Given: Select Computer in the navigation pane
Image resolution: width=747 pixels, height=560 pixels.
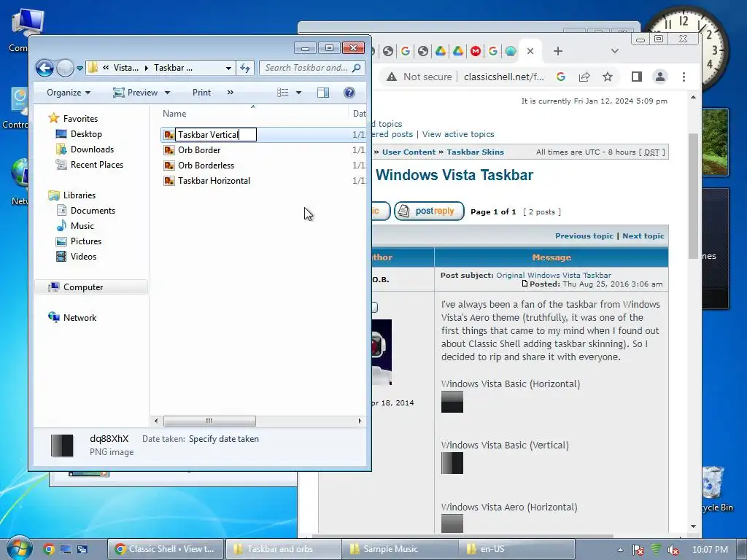Looking at the screenshot, I should click(83, 287).
